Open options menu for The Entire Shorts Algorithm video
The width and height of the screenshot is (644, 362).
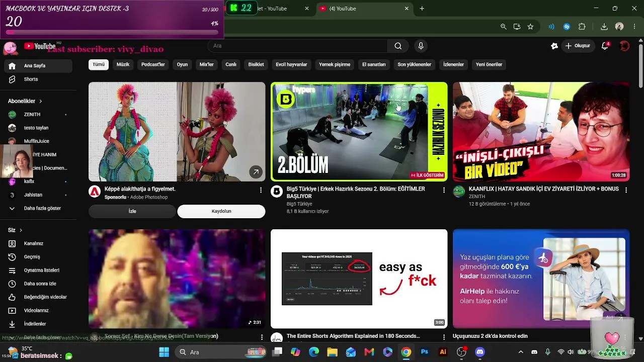pos(444,337)
